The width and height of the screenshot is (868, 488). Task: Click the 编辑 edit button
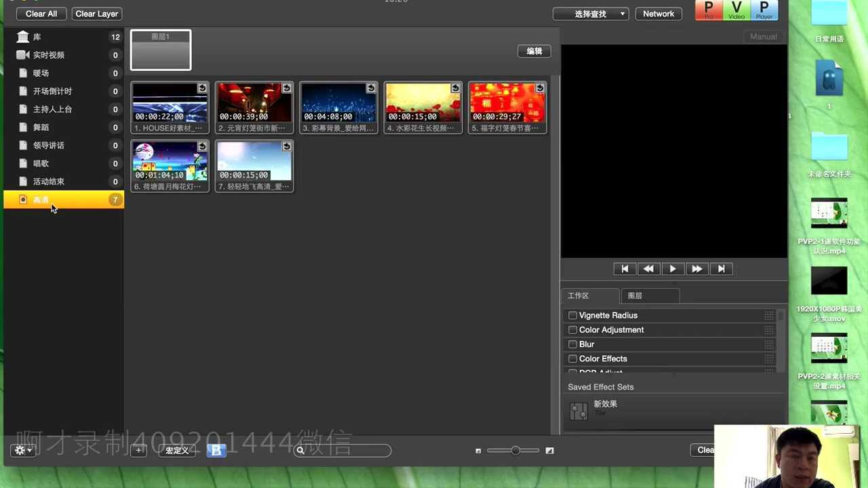[x=534, y=51]
